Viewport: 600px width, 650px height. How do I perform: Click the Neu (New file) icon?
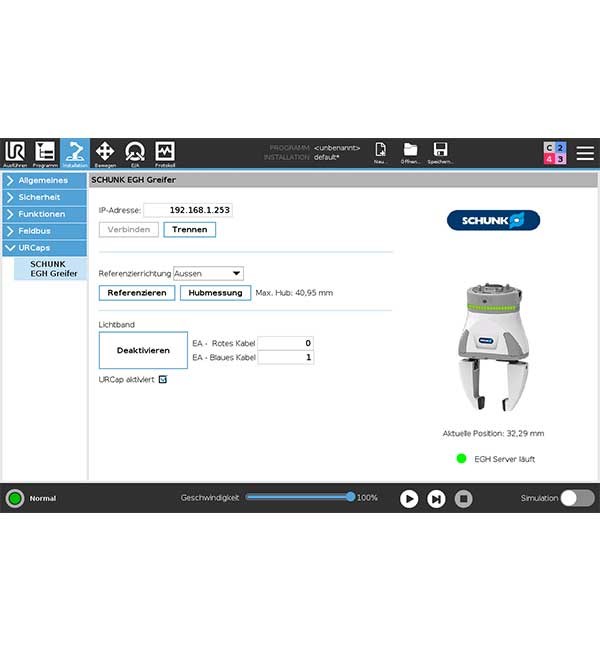coord(380,153)
